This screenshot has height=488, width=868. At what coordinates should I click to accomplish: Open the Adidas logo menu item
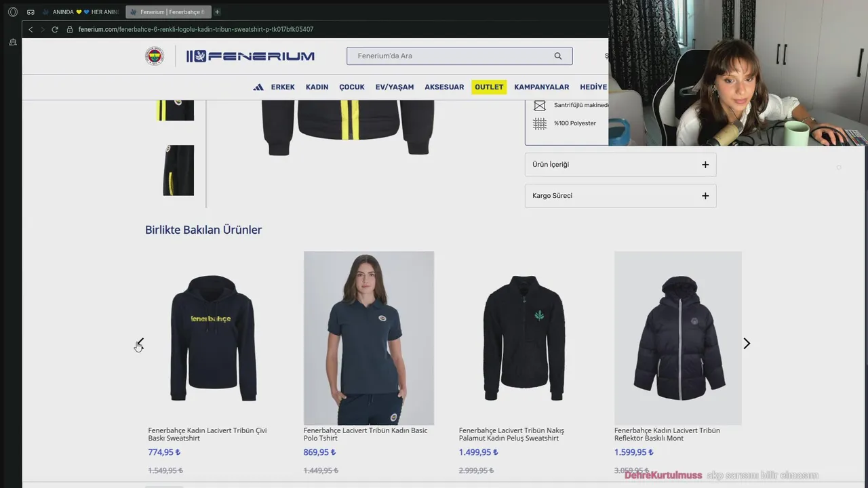click(x=258, y=87)
